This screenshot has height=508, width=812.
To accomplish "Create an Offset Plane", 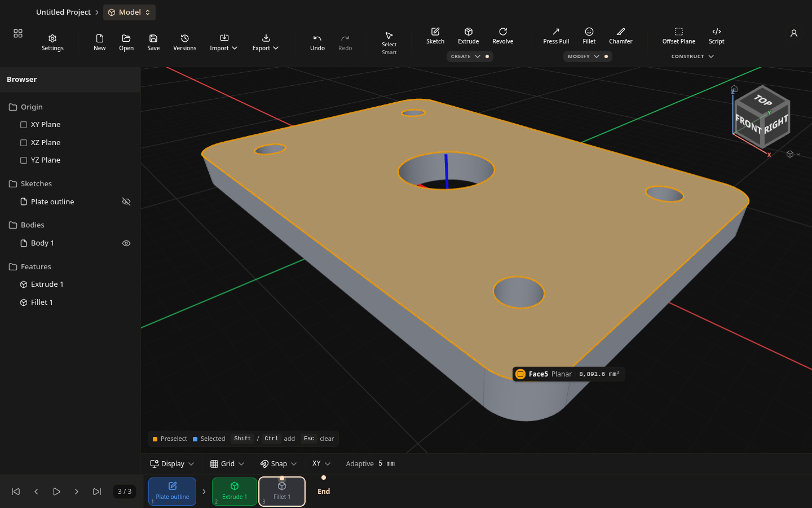I will tap(679, 36).
